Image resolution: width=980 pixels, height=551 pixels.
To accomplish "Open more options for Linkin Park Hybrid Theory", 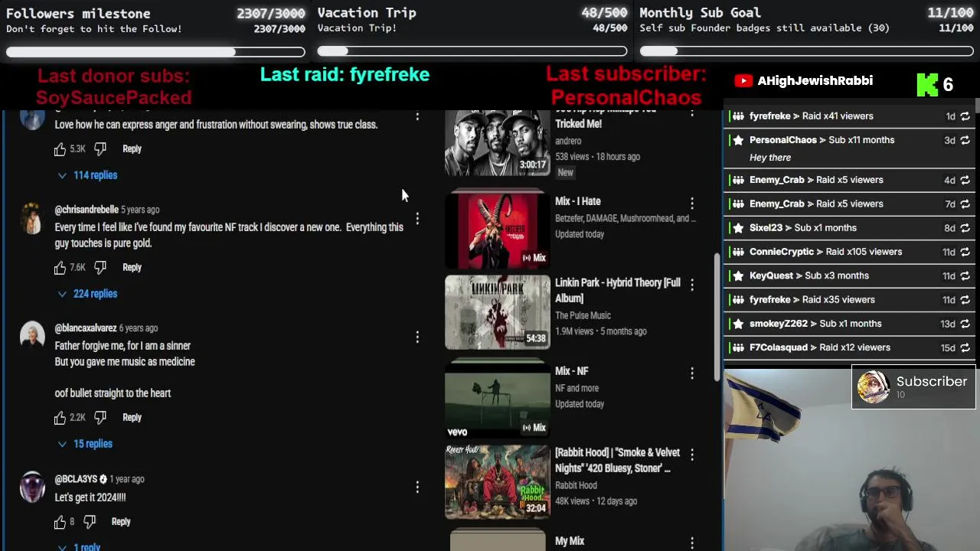I will [692, 284].
